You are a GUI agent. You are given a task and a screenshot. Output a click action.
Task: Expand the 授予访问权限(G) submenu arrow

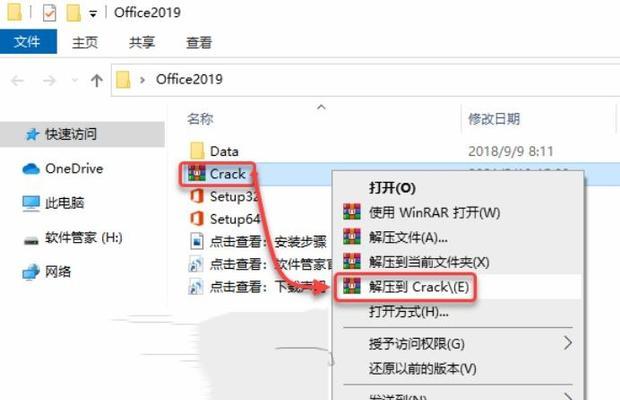568,343
